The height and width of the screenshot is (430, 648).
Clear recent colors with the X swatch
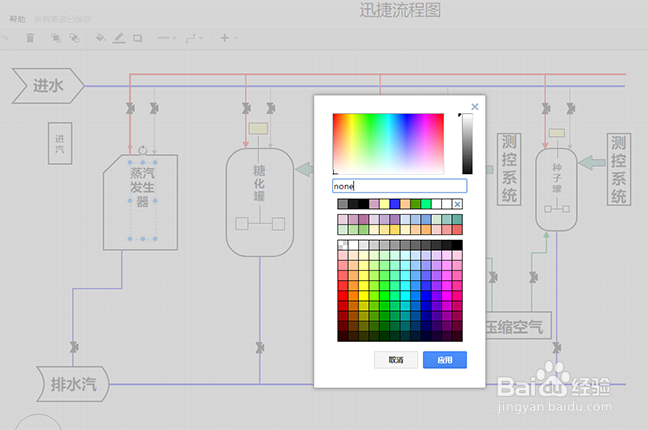457,204
